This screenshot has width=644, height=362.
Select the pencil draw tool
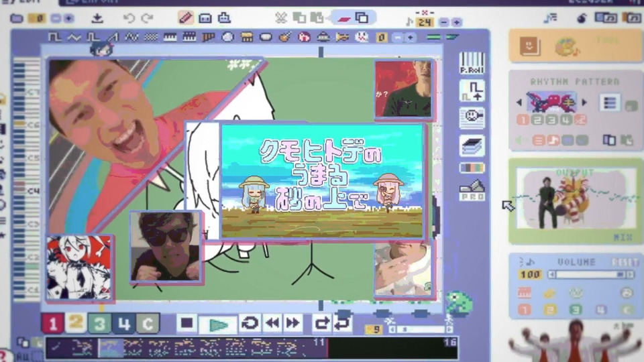tap(186, 17)
